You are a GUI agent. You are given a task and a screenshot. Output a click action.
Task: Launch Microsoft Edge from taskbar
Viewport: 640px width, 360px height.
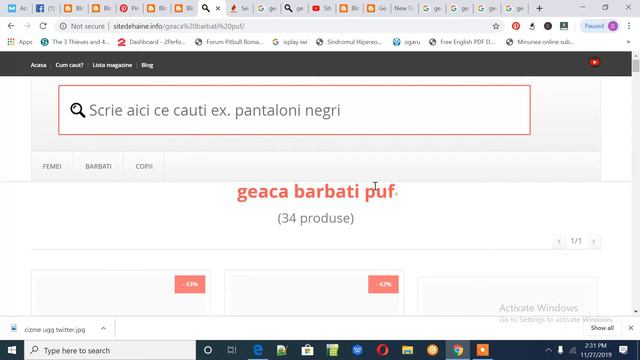258,350
